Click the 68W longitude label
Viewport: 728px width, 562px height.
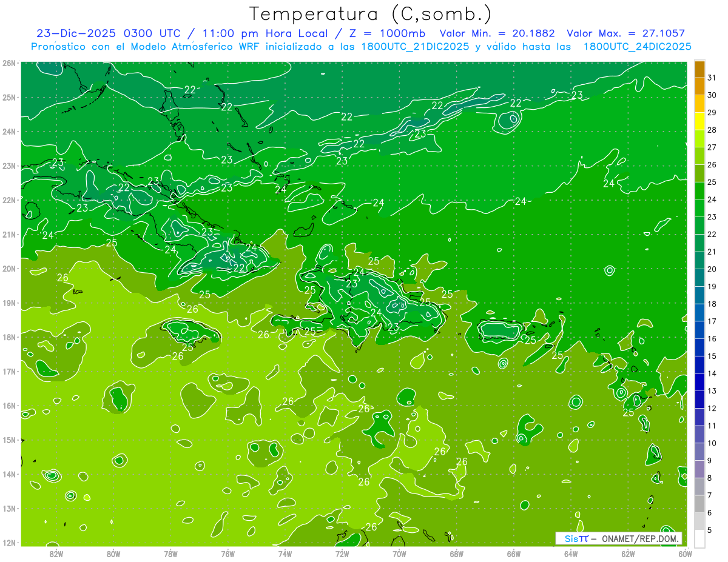[456, 553]
